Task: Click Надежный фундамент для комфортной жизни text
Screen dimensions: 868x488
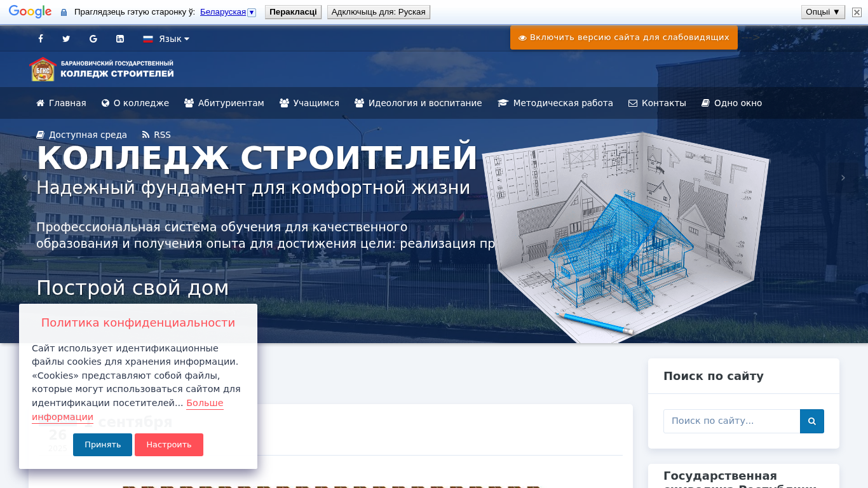Action: (x=253, y=188)
